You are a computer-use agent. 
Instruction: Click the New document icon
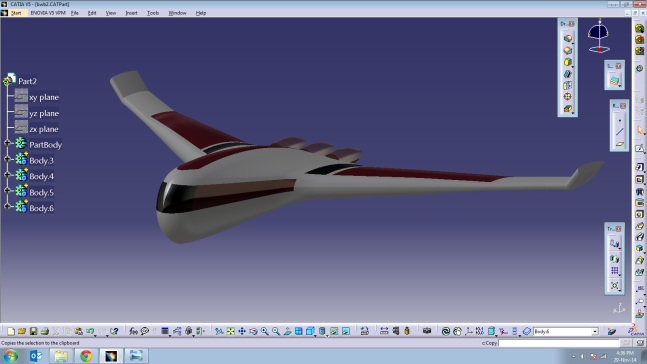point(11,331)
